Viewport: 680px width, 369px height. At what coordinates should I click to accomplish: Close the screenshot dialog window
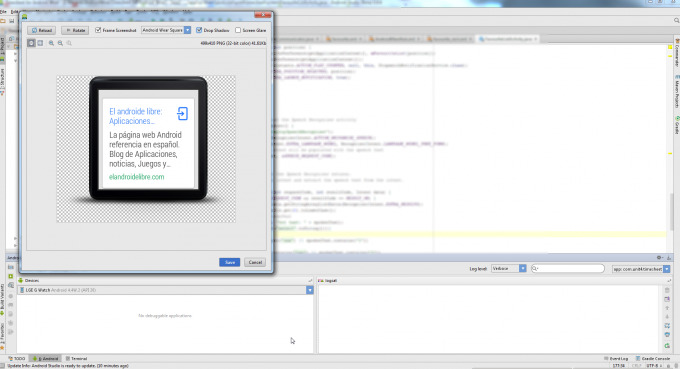tap(262, 16)
